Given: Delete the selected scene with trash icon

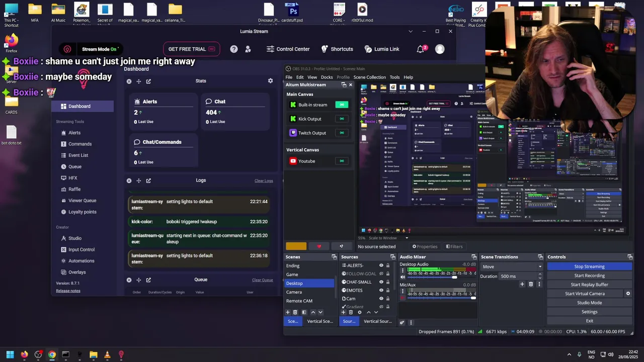Looking at the screenshot, I should pos(295,312).
